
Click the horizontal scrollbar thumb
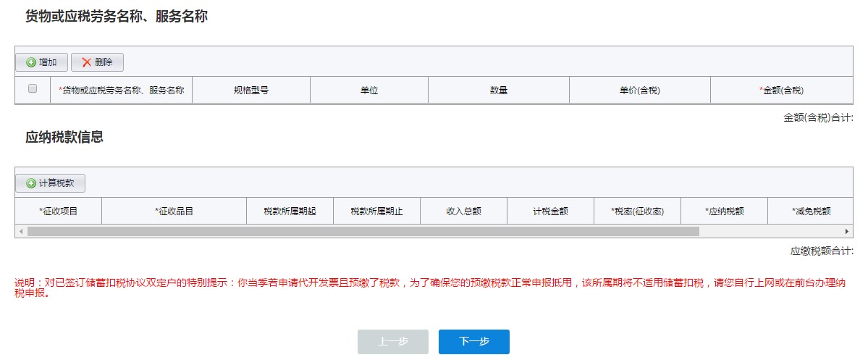362,231
